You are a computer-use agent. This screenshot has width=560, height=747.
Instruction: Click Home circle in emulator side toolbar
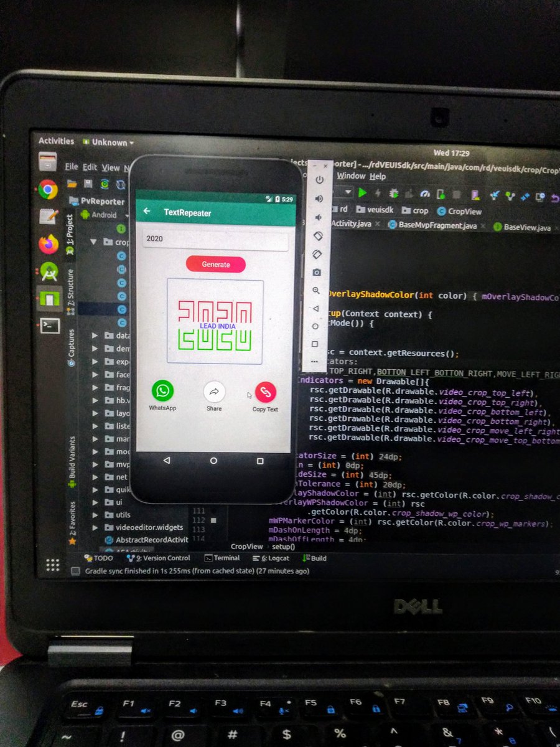pos(315,326)
